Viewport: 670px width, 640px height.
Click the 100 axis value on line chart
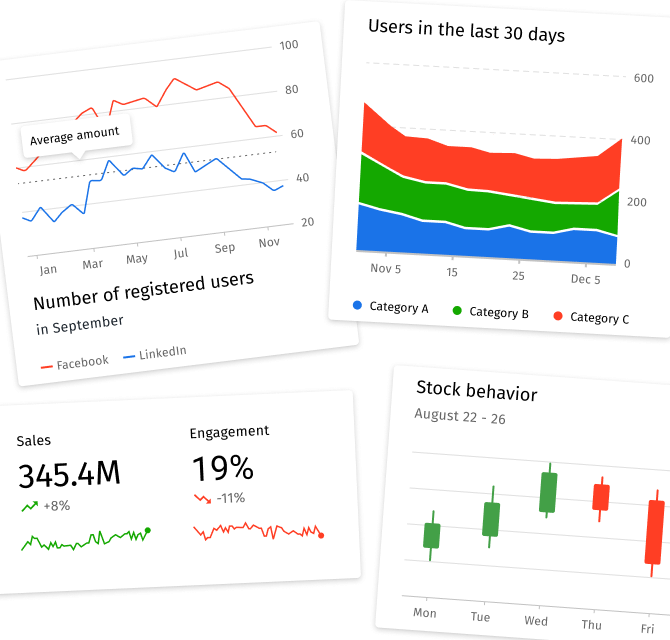289,45
